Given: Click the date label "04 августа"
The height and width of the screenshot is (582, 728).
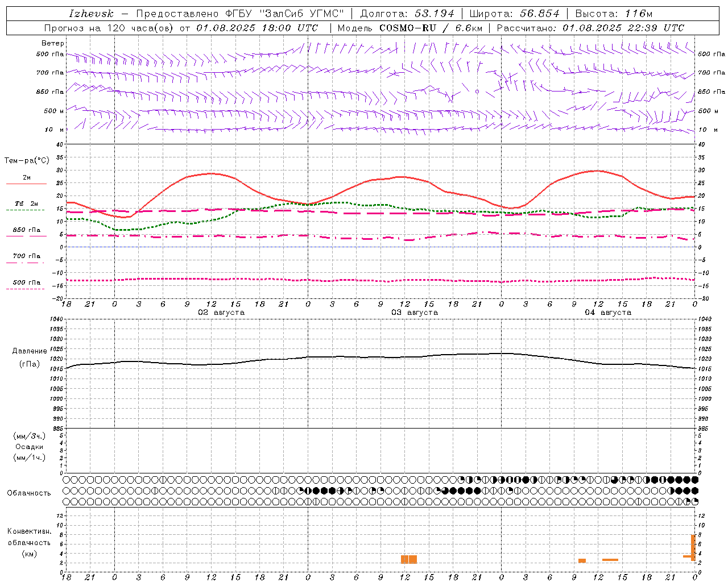Looking at the screenshot, I should click(x=608, y=313).
